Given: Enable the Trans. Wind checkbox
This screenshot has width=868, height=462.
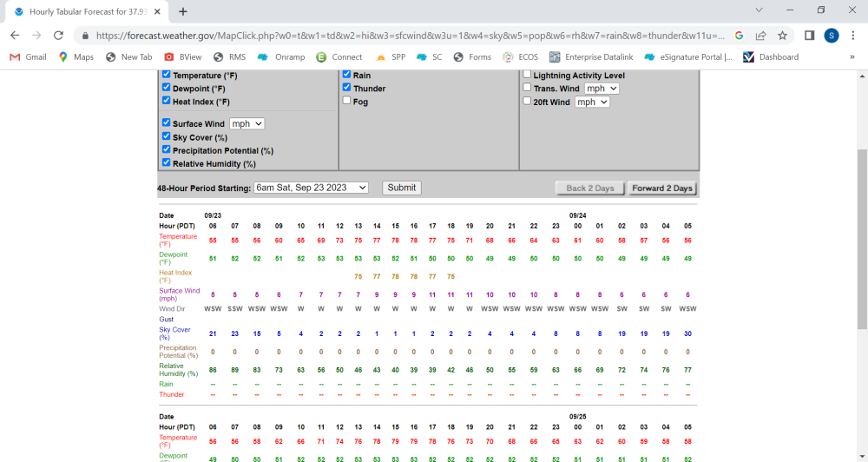Looking at the screenshot, I should point(527,88).
